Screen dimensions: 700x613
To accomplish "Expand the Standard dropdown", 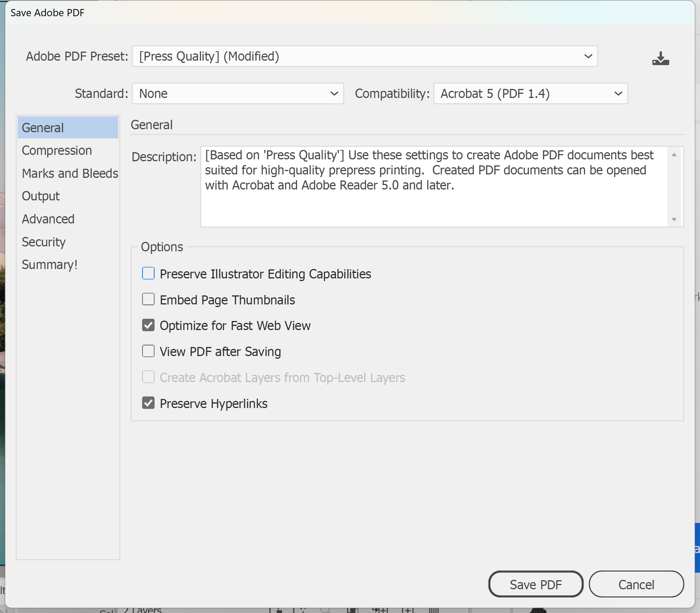I will click(x=238, y=93).
